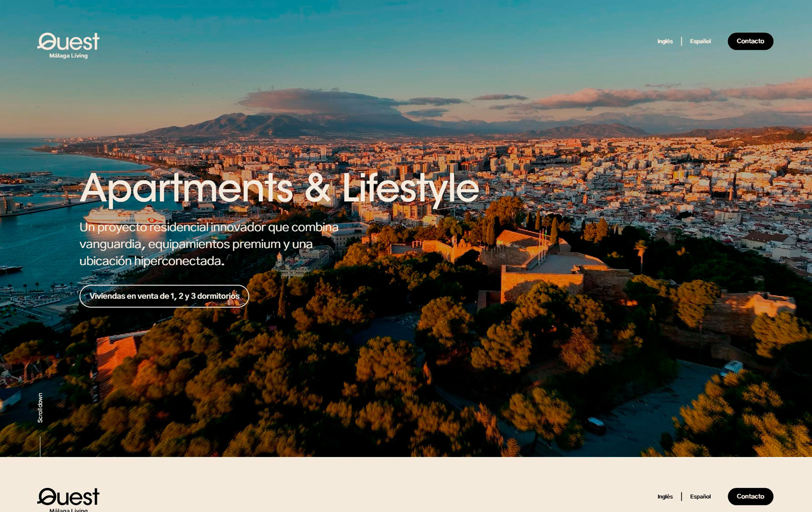Viewport: 812px width, 512px height.
Task: Click the 'Apartments & Lifestyle' headline
Action: (279, 189)
